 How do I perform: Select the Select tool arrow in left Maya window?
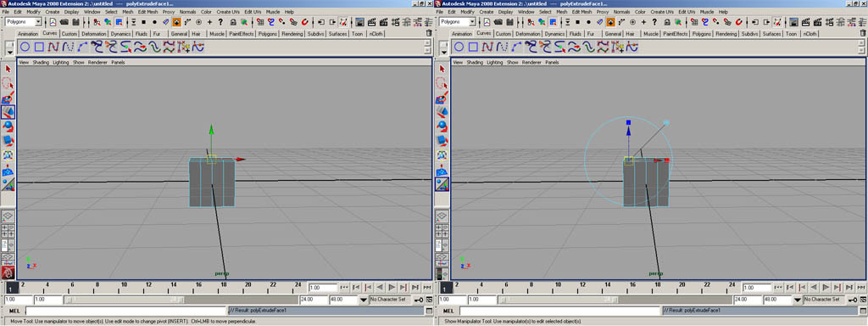[x=8, y=69]
